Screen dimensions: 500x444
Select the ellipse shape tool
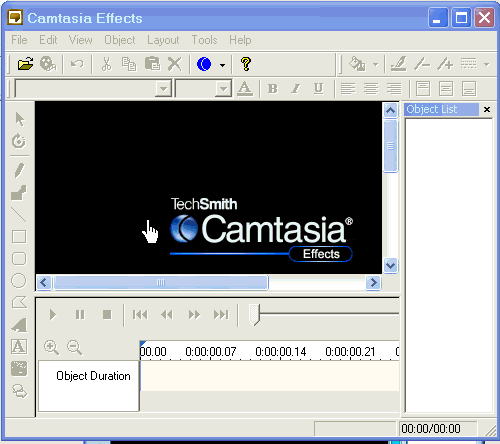[19, 281]
